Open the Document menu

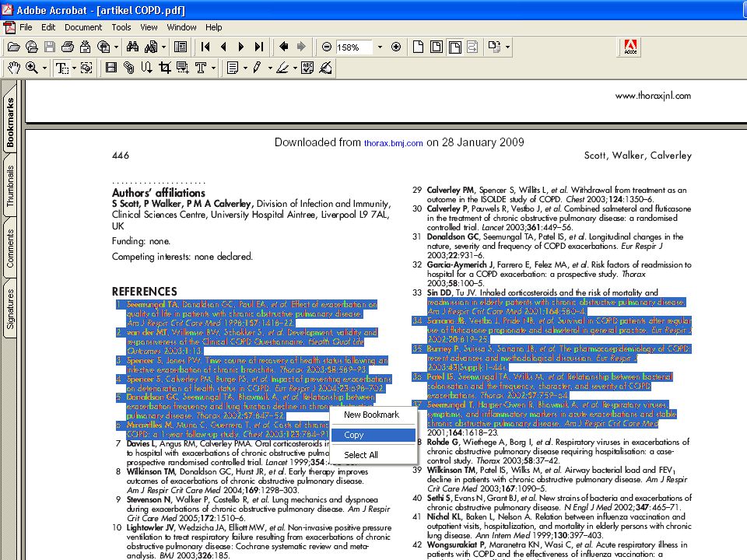coord(83,27)
